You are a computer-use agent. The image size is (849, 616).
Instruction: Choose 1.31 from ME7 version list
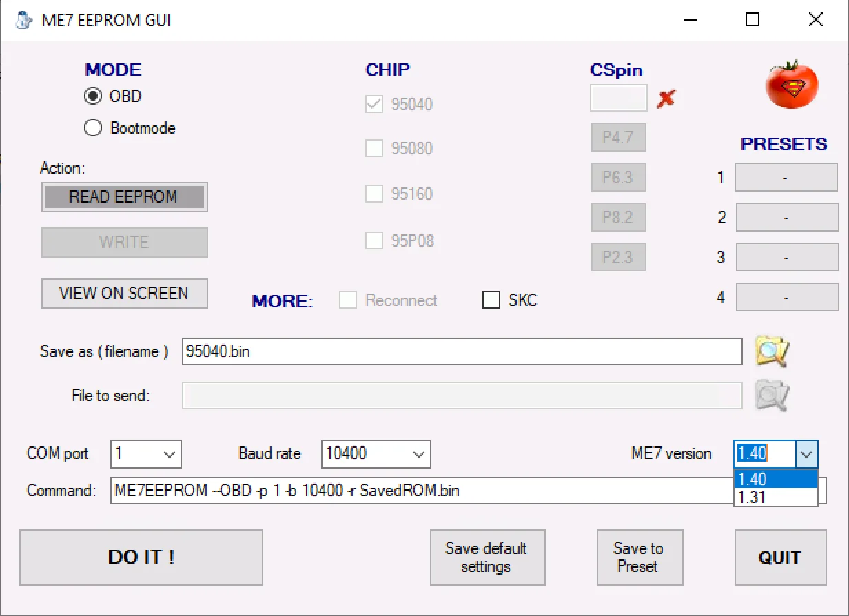click(775, 497)
